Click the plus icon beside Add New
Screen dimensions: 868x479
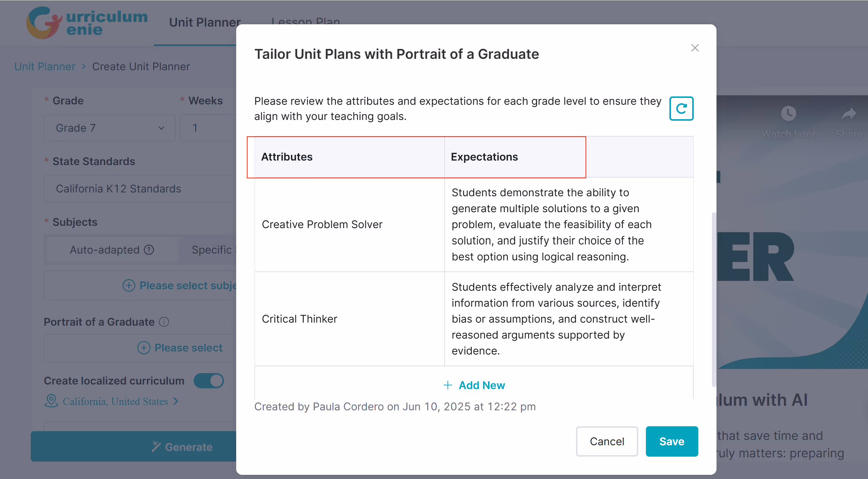point(448,385)
